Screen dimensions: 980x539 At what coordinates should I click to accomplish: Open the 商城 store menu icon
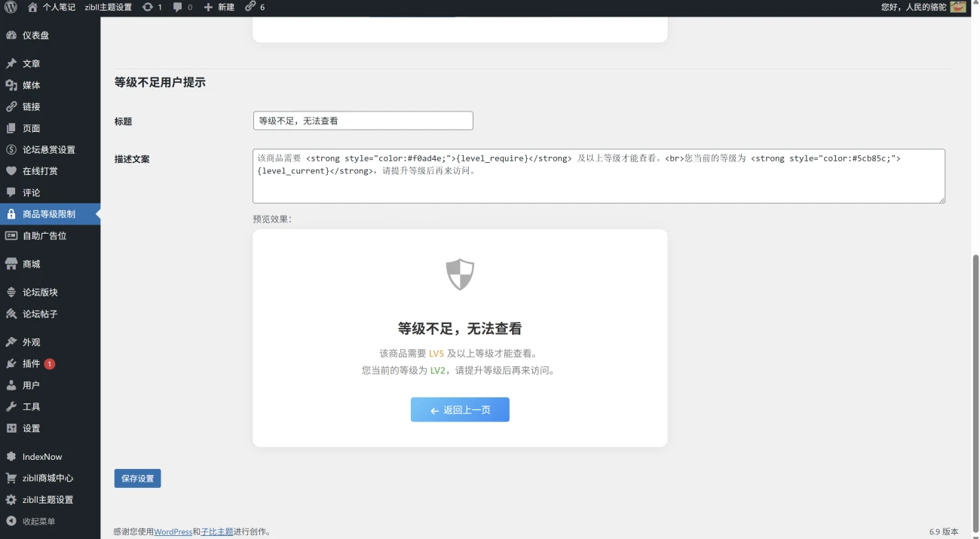(x=13, y=263)
